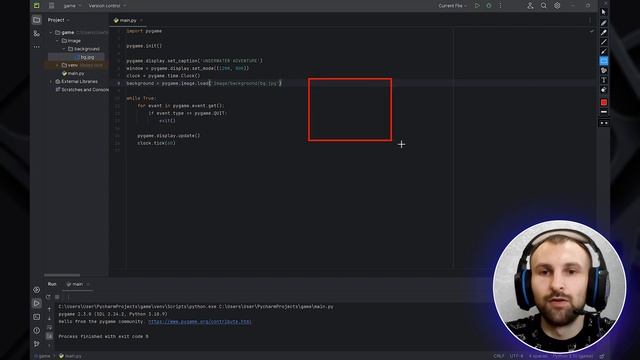Click game breadcrumb in status bar
The width and height of the screenshot is (640, 360).
(44, 356)
